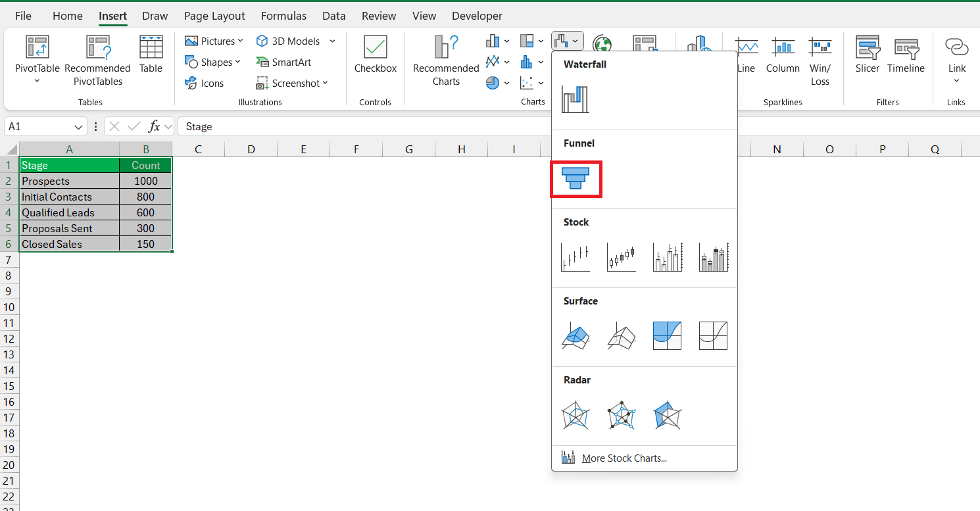Open the Pictures dropdown
This screenshot has height=511, width=980.
pos(214,41)
